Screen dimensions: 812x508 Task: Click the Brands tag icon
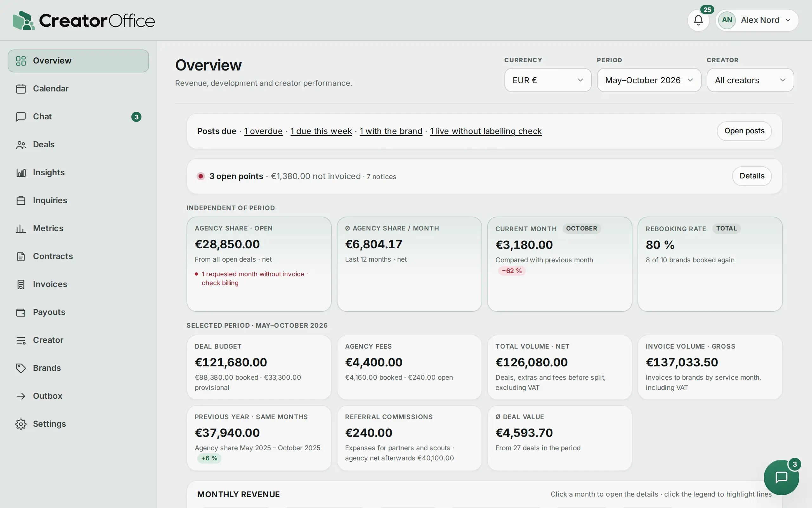pos(21,368)
